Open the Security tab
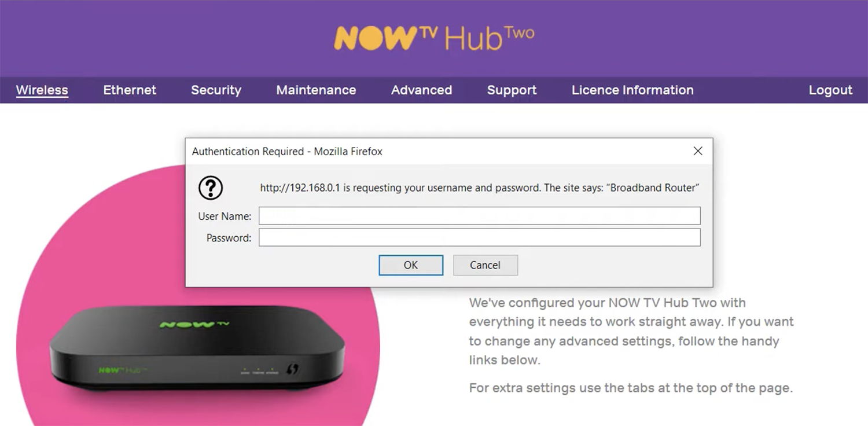 [216, 90]
